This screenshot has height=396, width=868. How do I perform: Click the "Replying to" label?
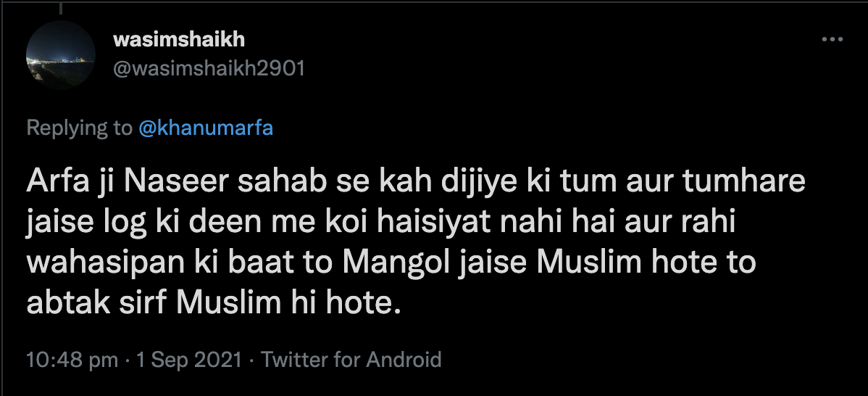click(x=79, y=128)
